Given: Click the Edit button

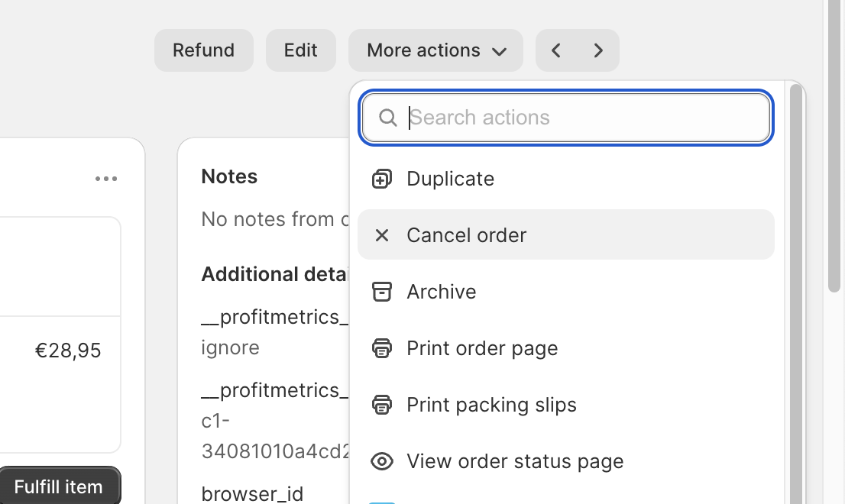Looking at the screenshot, I should click(x=300, y=50).
